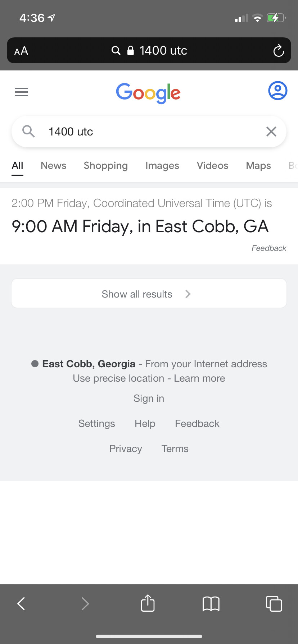Tap Use precise location link
Screen dimensions: 298x644
118,378
